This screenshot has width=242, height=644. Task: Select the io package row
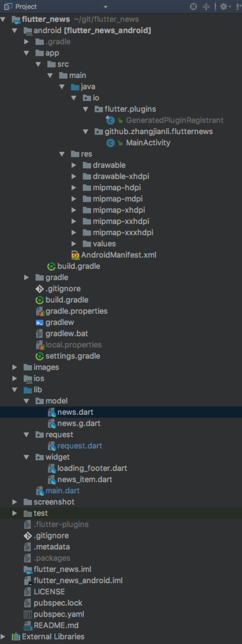pos(121,98)
